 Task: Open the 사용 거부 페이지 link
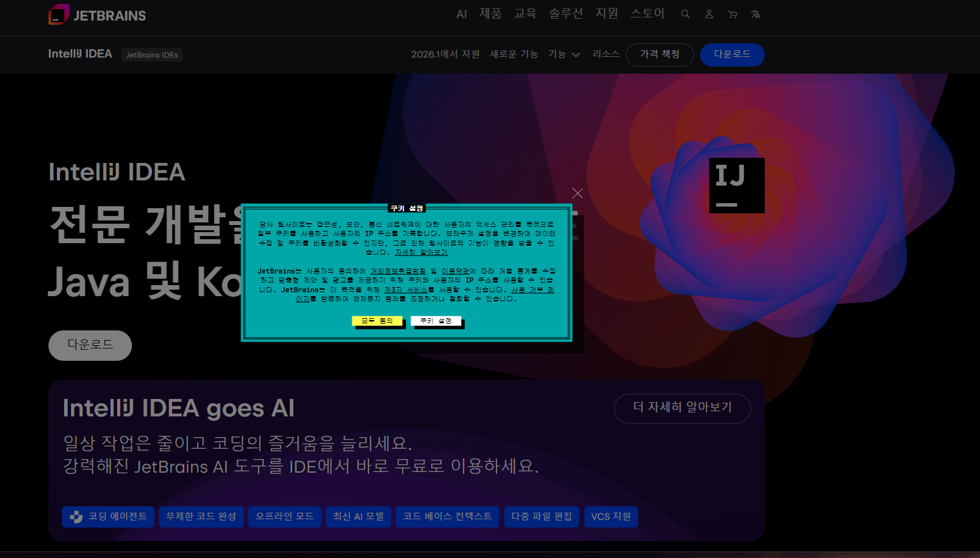click(533, 290)
